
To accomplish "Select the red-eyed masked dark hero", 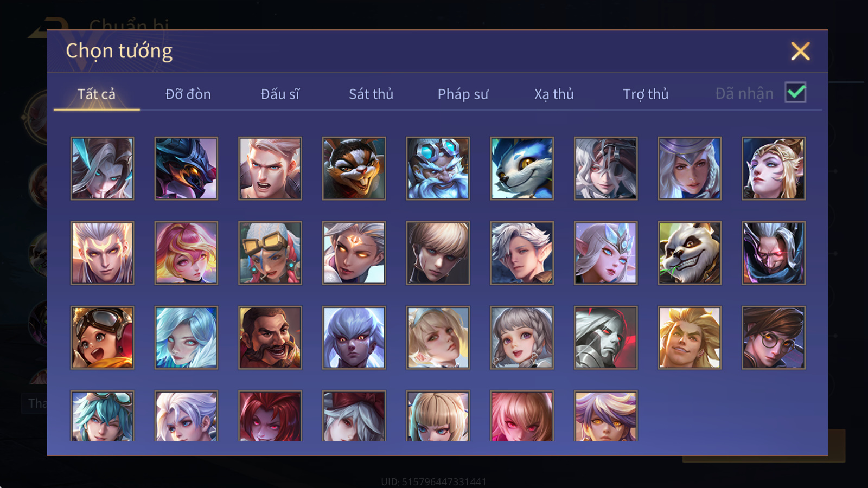I will (774, 253).
